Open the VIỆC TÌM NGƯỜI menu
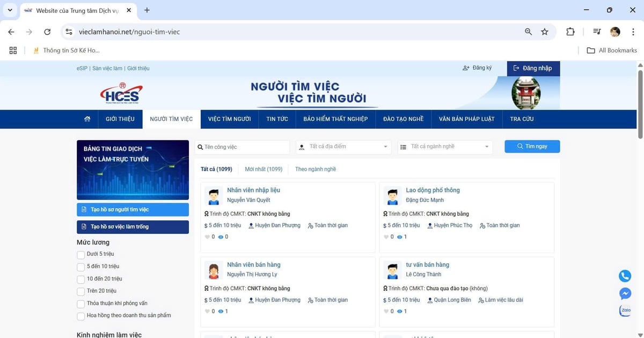The height and width of the screenshot is (338, 644). pos(230,119)
